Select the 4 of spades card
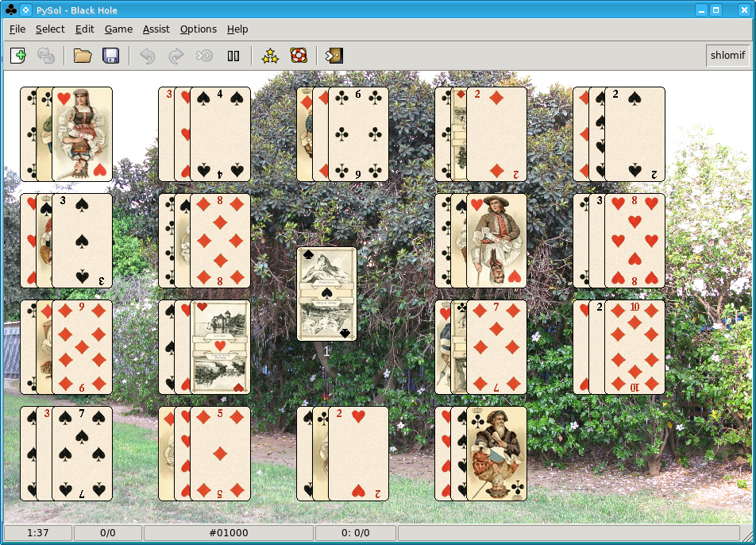The height and width of the screenshot is (545, 756). 220,134
